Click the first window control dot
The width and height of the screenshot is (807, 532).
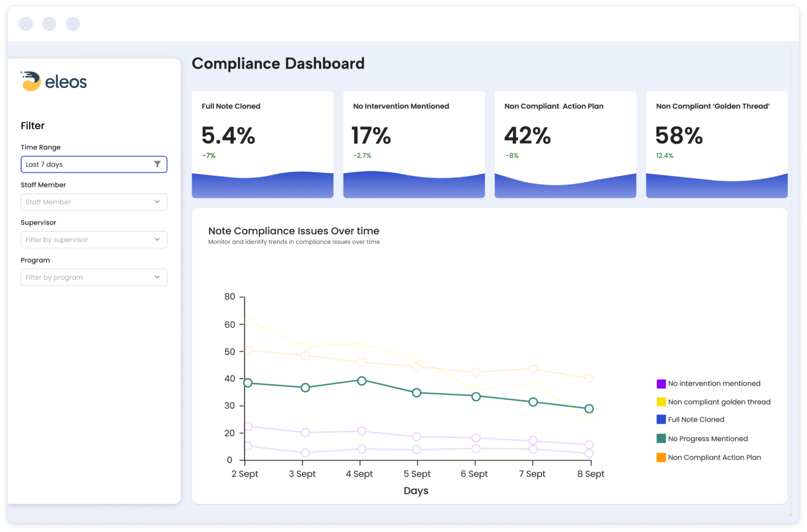[x=26, y=24]
